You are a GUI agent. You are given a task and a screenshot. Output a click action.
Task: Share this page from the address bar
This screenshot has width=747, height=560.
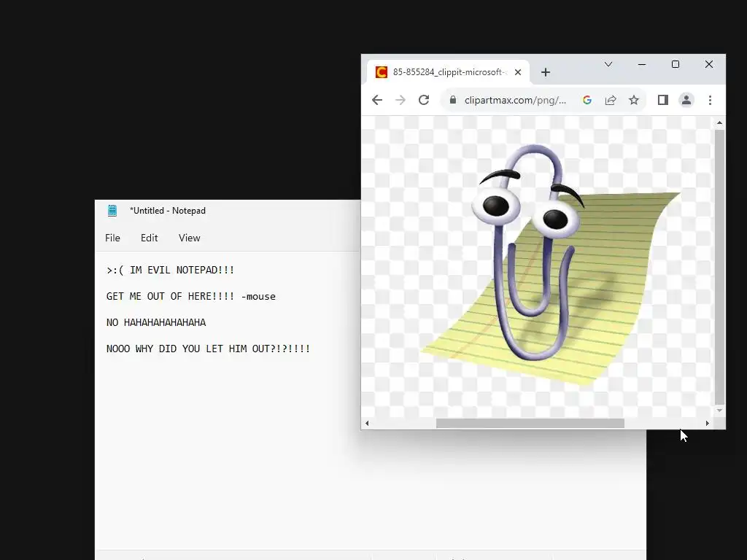click(x=611, y=100)
